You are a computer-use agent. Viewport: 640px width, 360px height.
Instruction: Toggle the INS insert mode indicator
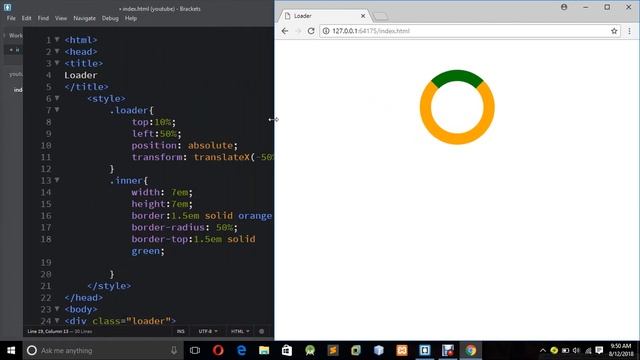pos(181,331)
